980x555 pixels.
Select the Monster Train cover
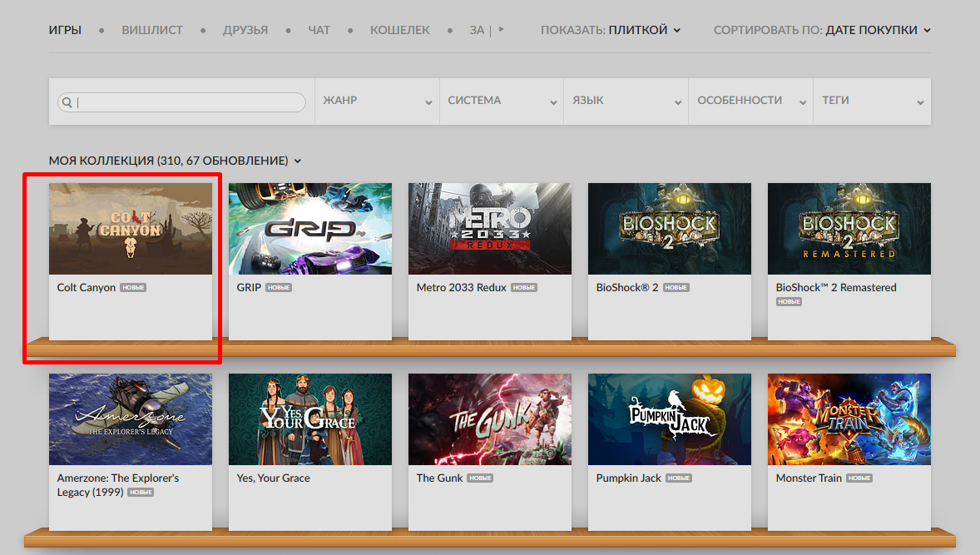[849, 419]
